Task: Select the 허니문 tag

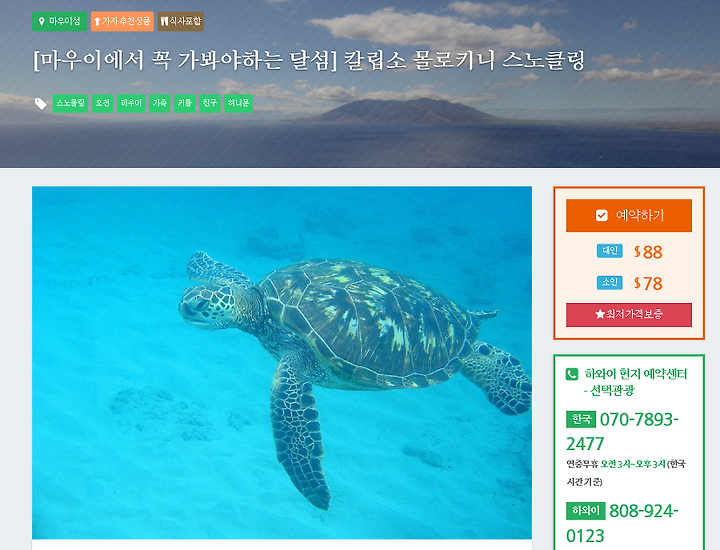Action: 238,103
